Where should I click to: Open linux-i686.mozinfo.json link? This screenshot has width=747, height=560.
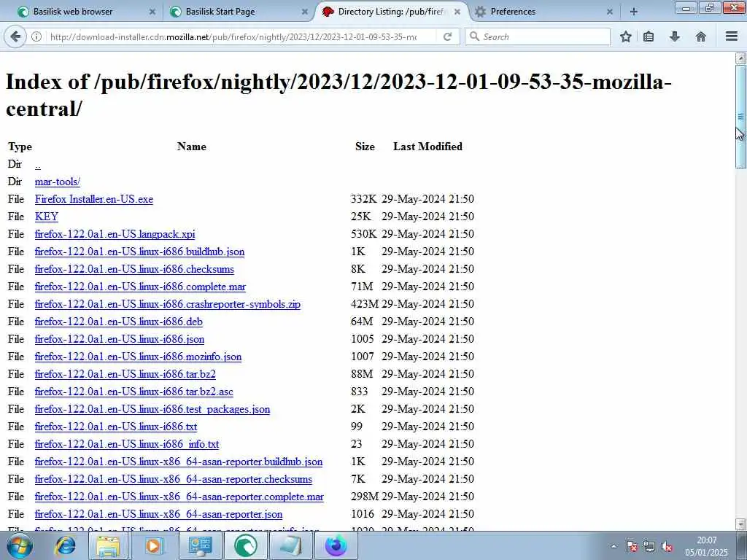tap(138, 357)
